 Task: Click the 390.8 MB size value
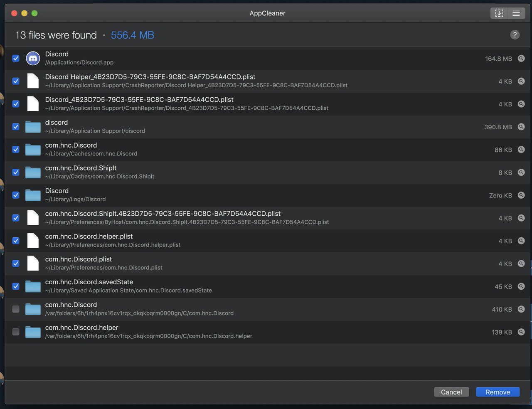[x=498, y=127]
